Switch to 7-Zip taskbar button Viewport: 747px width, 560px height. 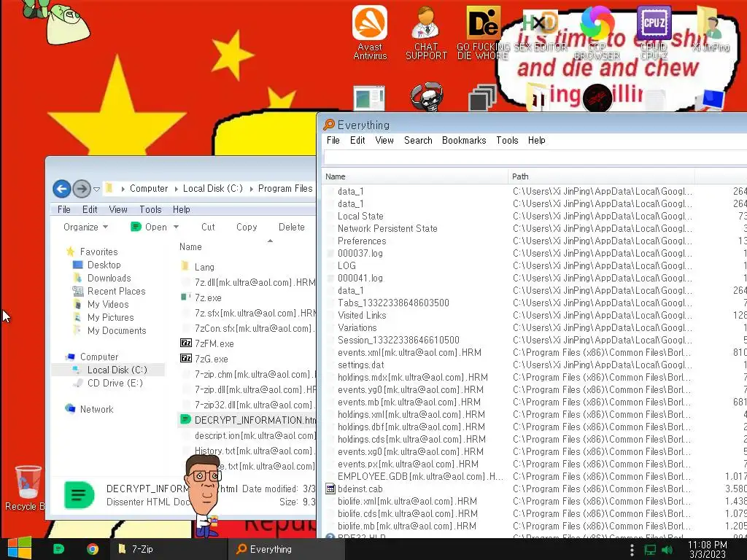[168, 549]
